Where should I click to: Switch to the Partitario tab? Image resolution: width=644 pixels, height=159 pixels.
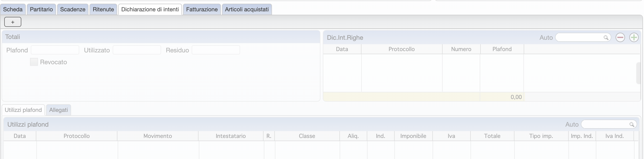[41, 9]
